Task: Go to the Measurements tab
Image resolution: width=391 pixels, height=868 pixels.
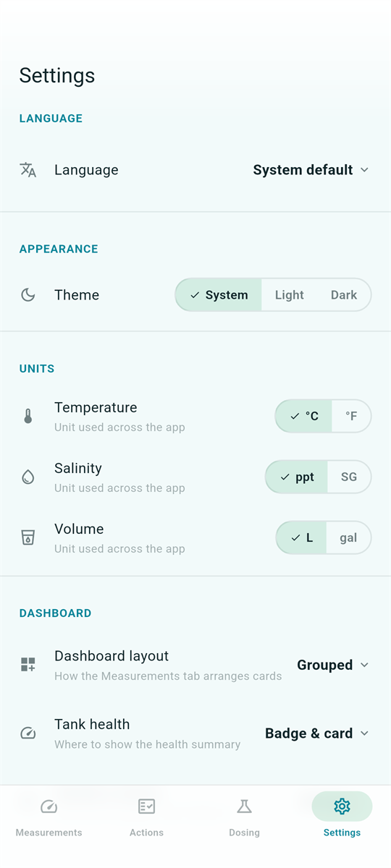Action: [49, 817]
